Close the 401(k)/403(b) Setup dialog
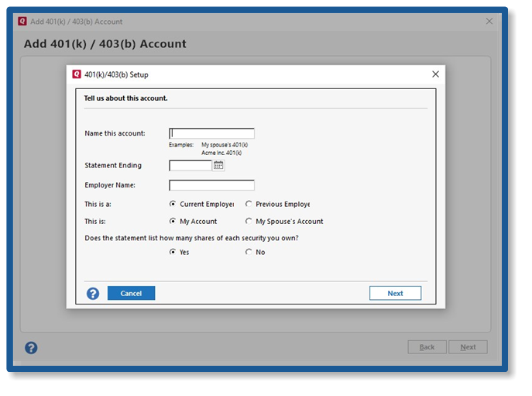This screenshot has width=532, height=396. (434, 74)
